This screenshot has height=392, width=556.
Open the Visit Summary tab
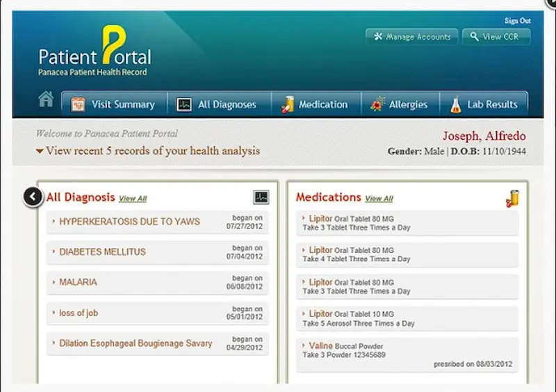pos(114,104)
